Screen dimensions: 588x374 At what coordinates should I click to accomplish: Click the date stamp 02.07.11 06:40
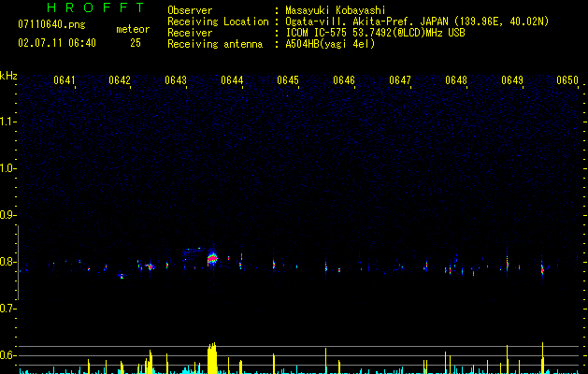pyautogui.click(x=57, y=43)
